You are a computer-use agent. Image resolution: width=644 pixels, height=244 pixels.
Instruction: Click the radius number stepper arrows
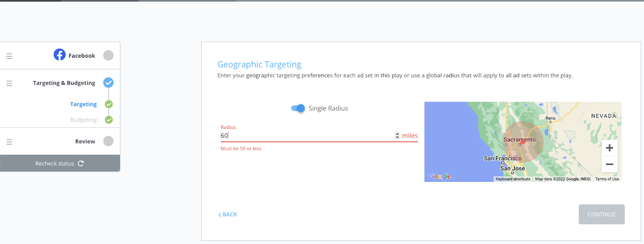tap(397, 136)
